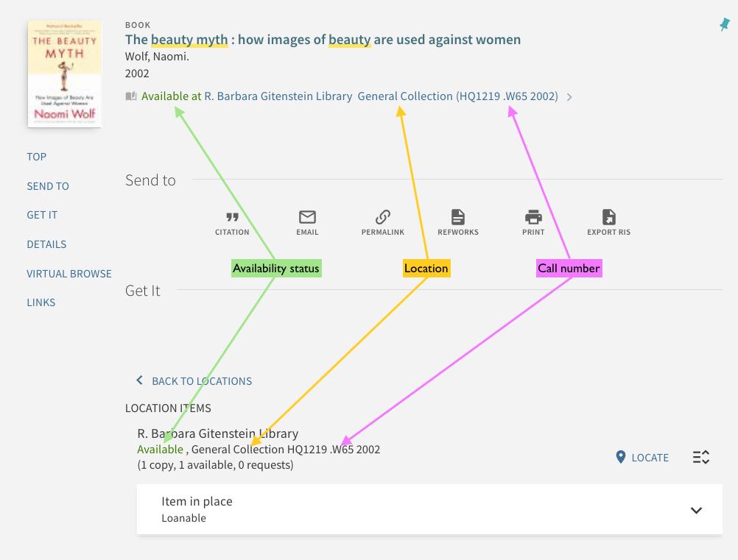Expand availability details via right chevron arrow

click(569, 97)
